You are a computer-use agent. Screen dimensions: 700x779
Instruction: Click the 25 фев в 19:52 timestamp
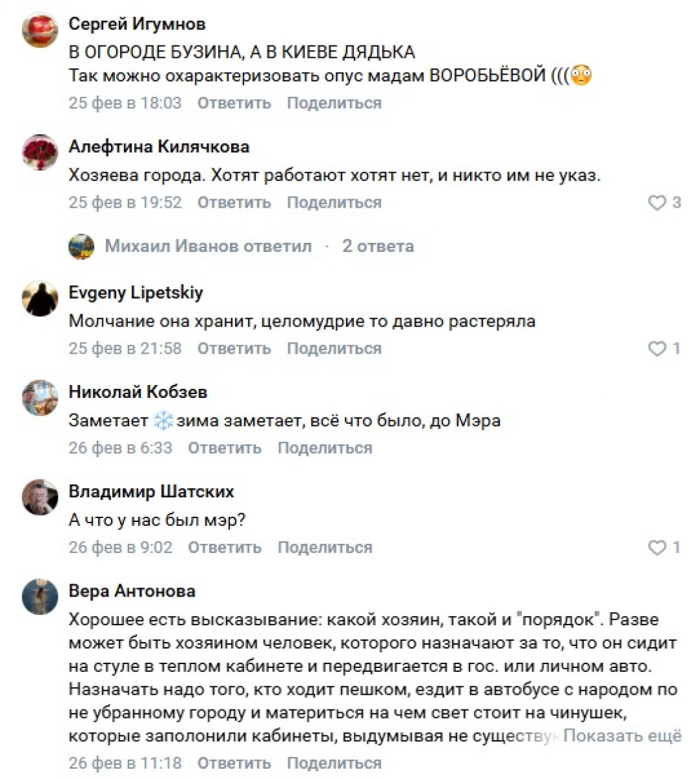(125, 203)
